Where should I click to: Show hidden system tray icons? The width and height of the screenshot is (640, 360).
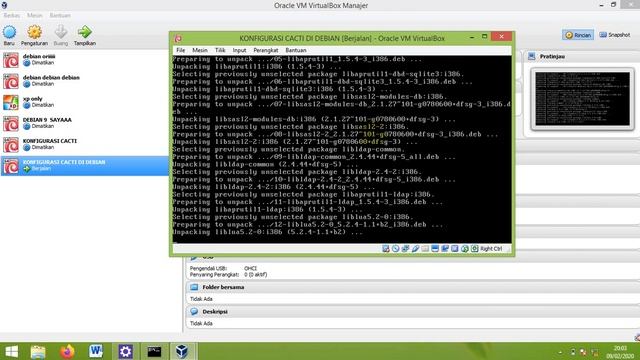point(560,353)
